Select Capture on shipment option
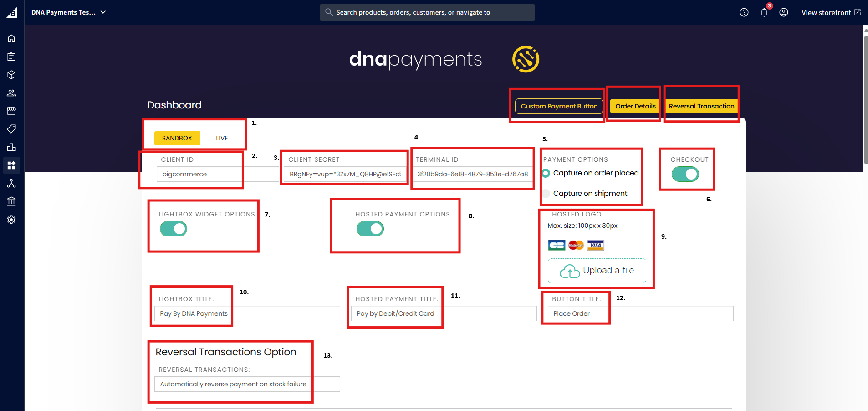This screenshot has width=868, height=411. tap(546, 194)
